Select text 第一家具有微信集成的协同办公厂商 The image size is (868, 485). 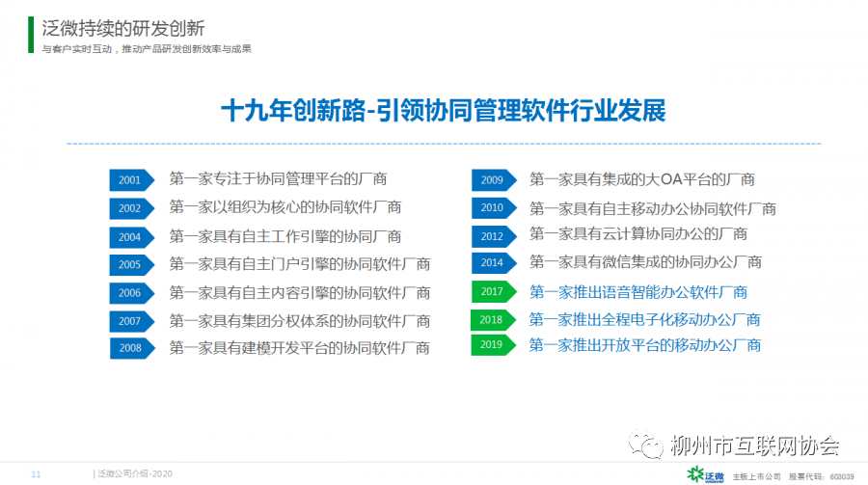click(645, 262)
